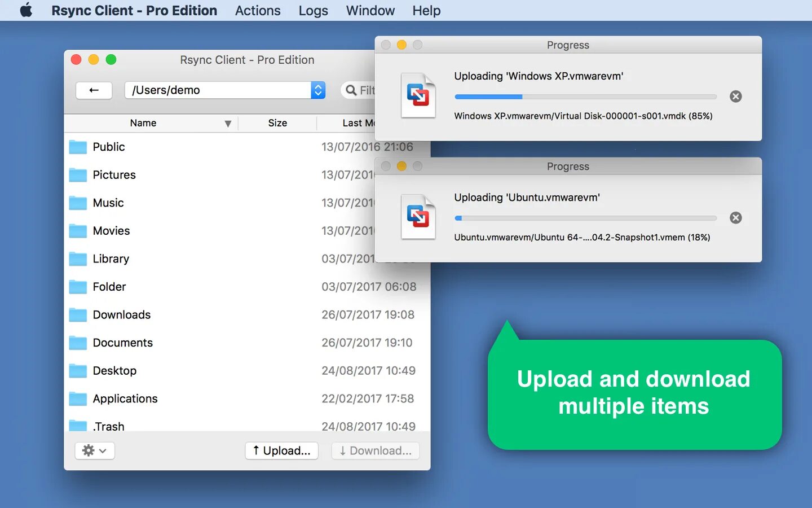Select the Music folder icon
This screenshot has width=812, height=508.
tap(78, 203)
